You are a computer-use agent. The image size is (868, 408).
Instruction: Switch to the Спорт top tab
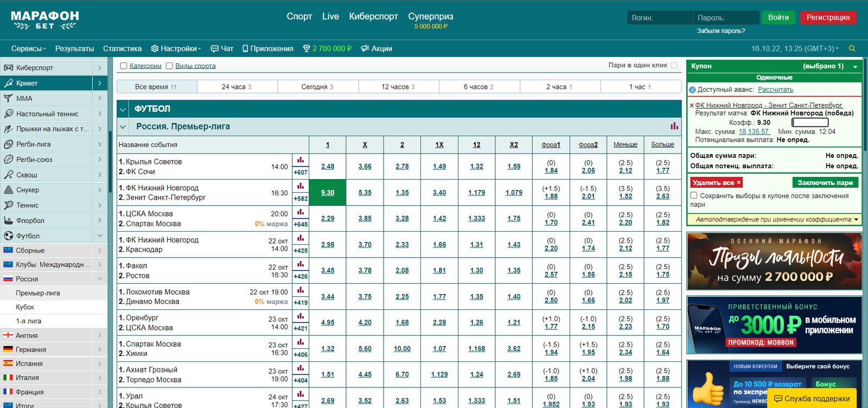coord(299,16)
